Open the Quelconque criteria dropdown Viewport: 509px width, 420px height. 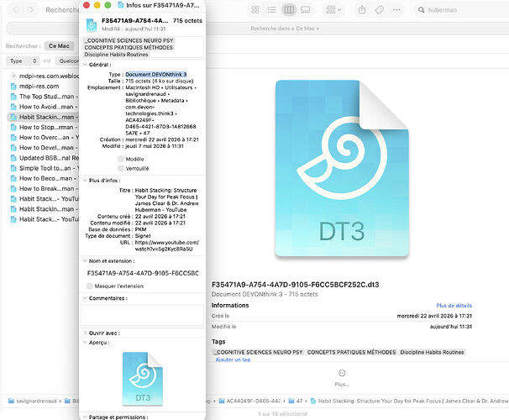coord(67,60)
